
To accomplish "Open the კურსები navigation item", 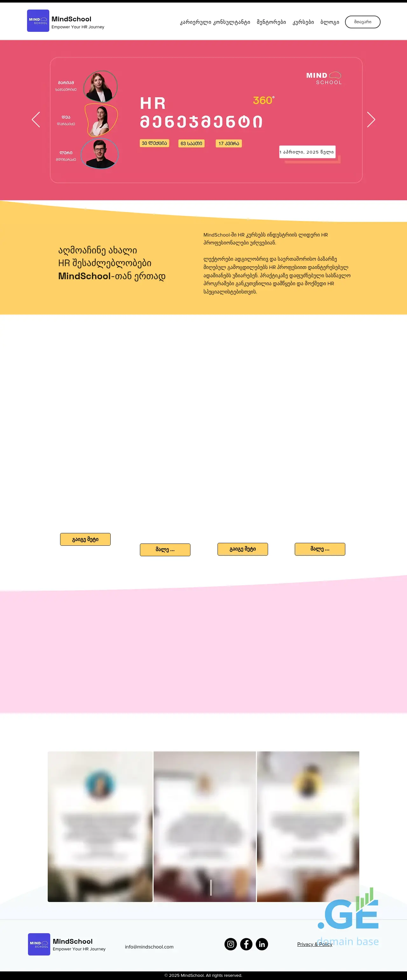I will coord(303,22).
